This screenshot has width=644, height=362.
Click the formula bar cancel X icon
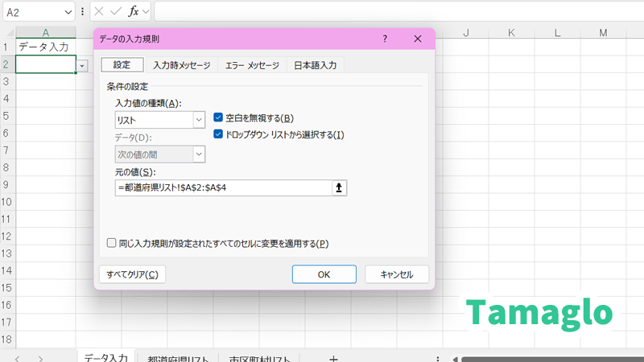click(98, 12)
